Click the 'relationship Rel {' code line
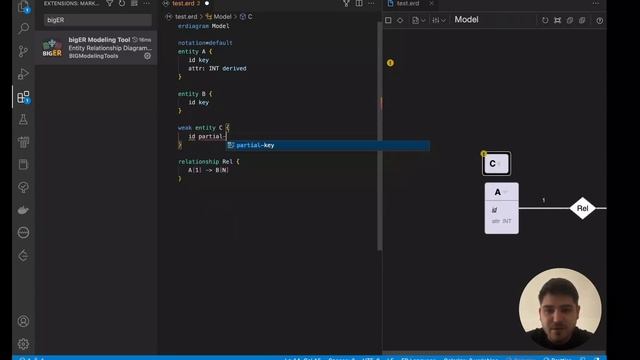The width and height of the screenshot is (640, 360). pyautogui.click(x=209, y=162)
